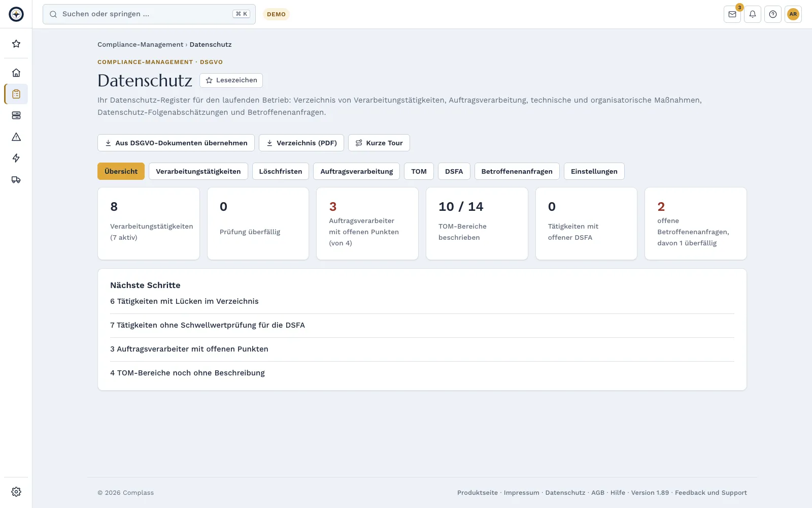812x508 pixels.
Task: Click the Lesezeichen bookmark button
Action: pos(231,80)
